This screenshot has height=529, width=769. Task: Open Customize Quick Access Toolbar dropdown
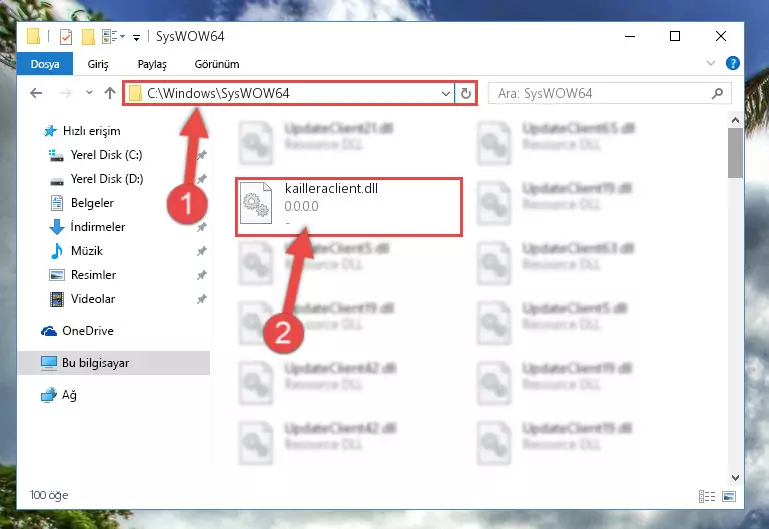136,37
